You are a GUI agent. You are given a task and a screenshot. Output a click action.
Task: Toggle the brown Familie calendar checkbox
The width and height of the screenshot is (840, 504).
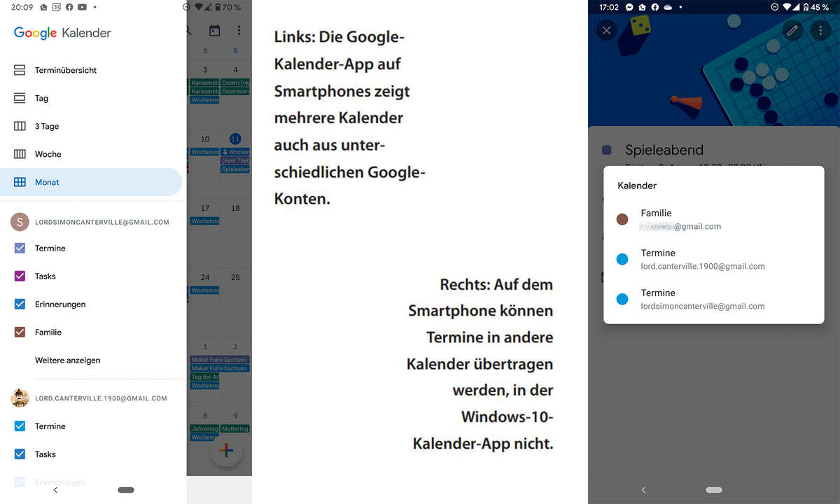(x=20, y=332)
